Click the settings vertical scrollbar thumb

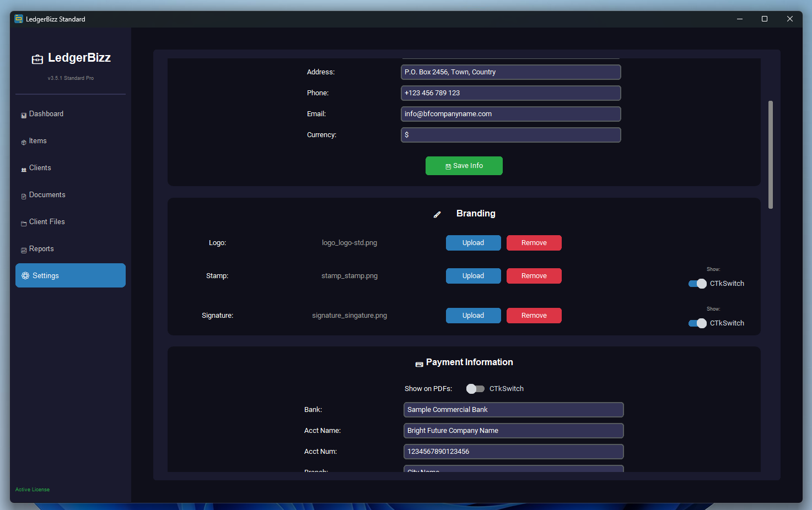pyautogui.click(x=771, y=155)
